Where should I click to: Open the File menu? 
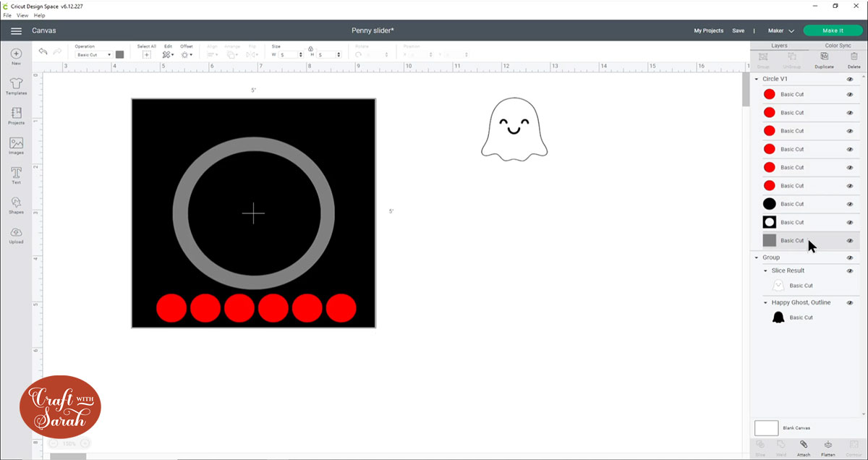click(x=7, y=15)
